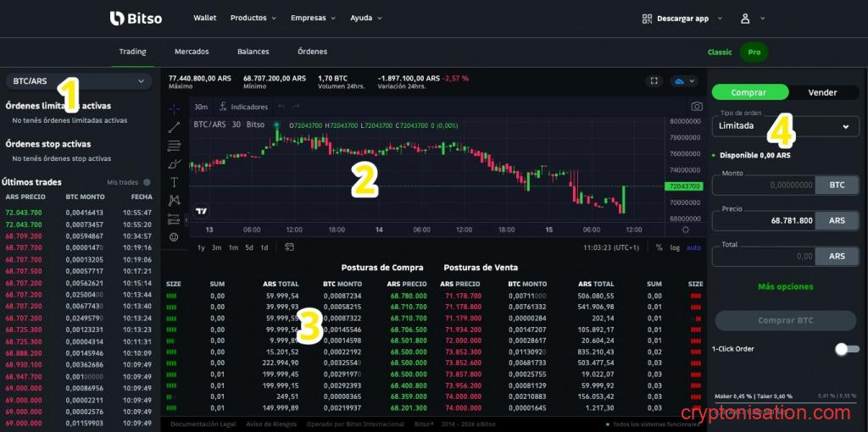Select the trend line drawing tool
The image size is (868, 432).
pos(174,127)
